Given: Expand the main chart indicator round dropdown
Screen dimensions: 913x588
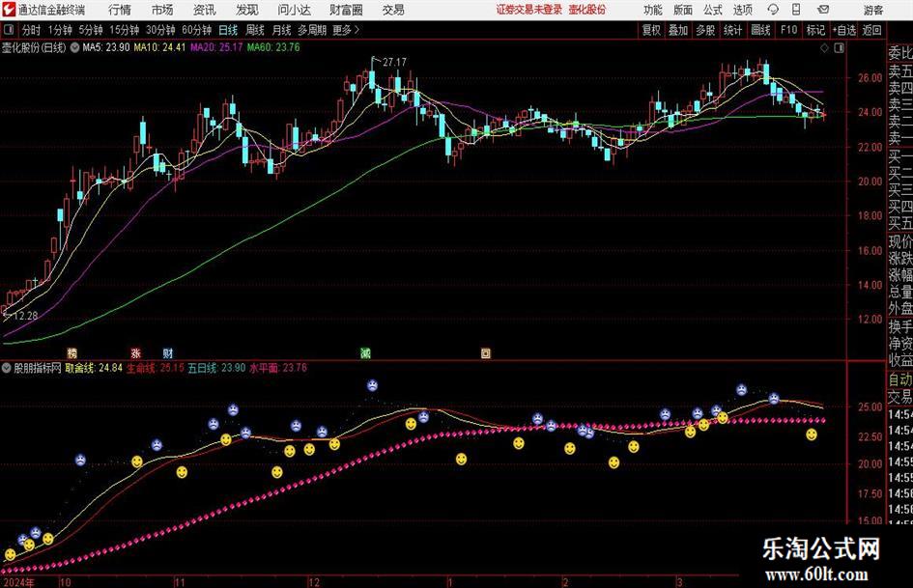Looking at the screenshot, I should point(74,47).
